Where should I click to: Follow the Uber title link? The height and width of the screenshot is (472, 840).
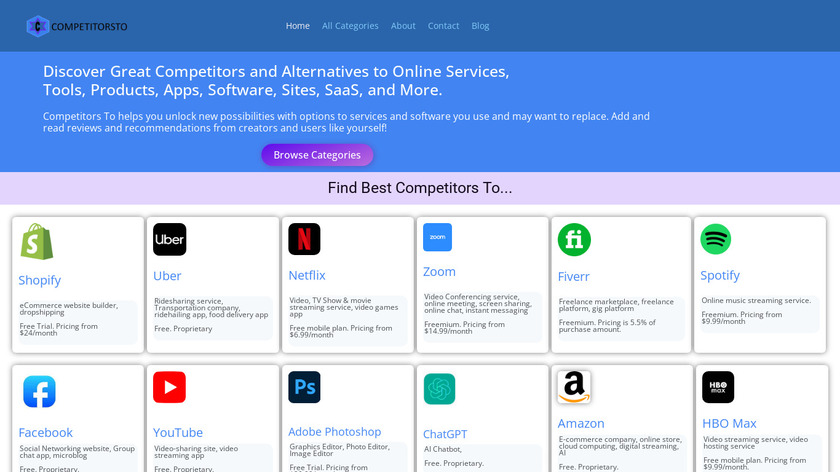point(167,276)
